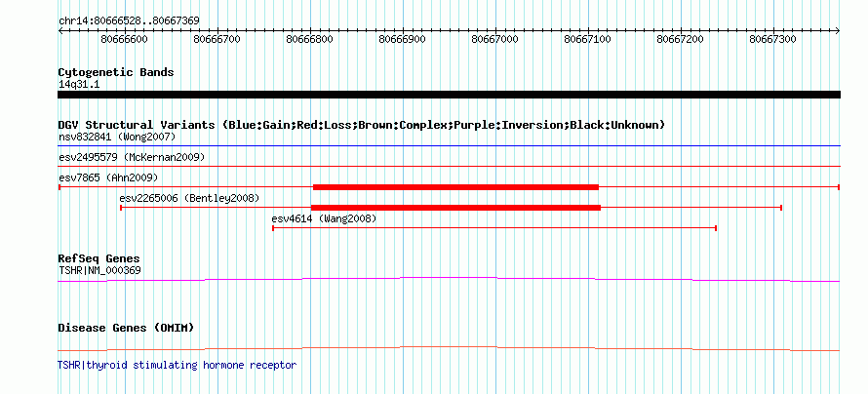The width and height of the screenshot is (868, 394).
Task: Click the 14q31.1 band label
Action: point(79,85)
